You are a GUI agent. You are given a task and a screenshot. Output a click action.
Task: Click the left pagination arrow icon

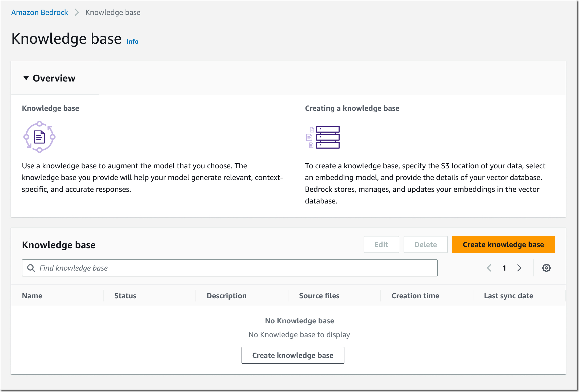click(x=489, y=268)
